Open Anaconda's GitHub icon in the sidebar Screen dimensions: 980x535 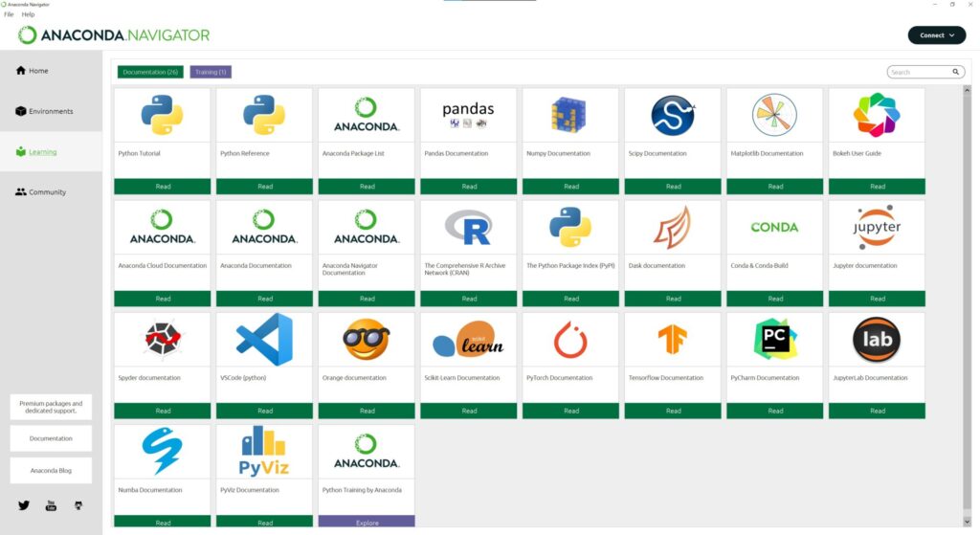click(78, 505)
